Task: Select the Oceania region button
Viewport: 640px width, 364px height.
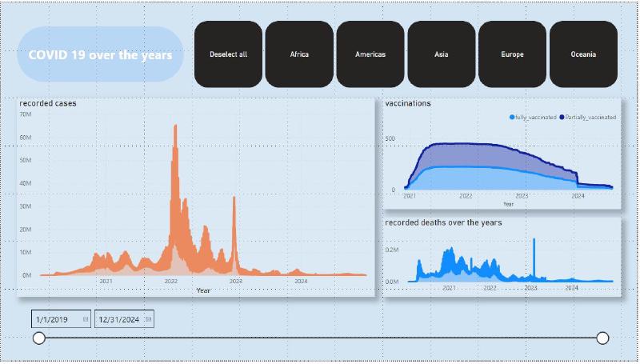Action: [x=583, y=54]
